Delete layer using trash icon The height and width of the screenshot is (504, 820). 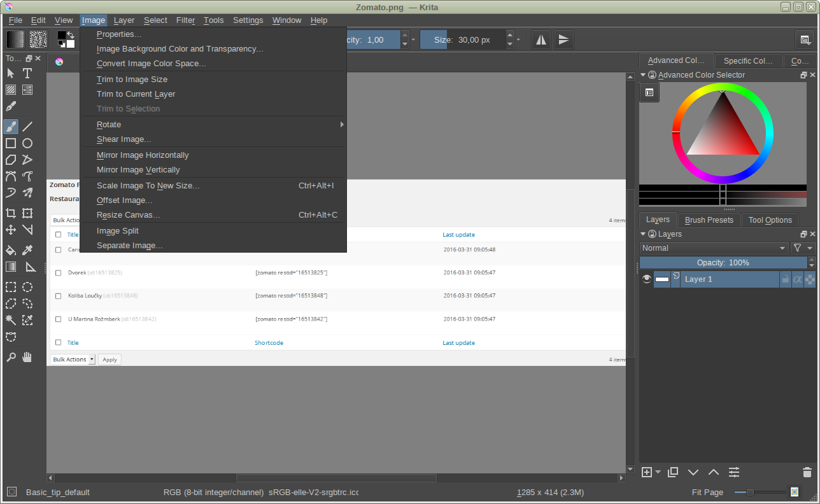[x=807, y=472]
